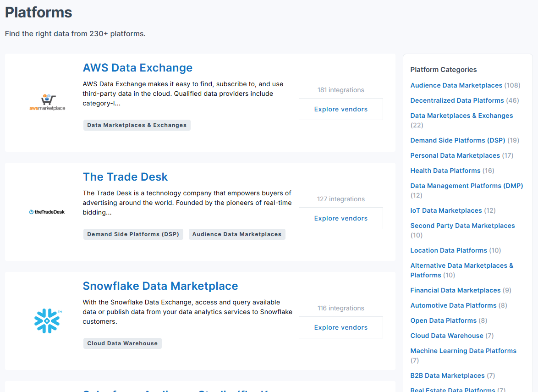The height and width of the screenshot is (392, 538).
Task: Click the Platforms page heading
Action: [x=38, y=12]
